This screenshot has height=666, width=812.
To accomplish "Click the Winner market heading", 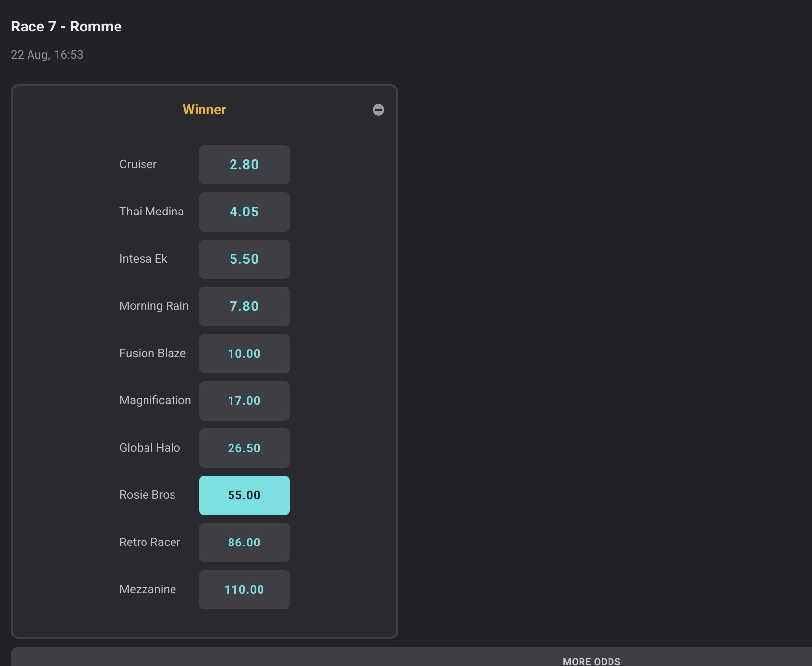I will pyautogui.click(x=204, y=109).
